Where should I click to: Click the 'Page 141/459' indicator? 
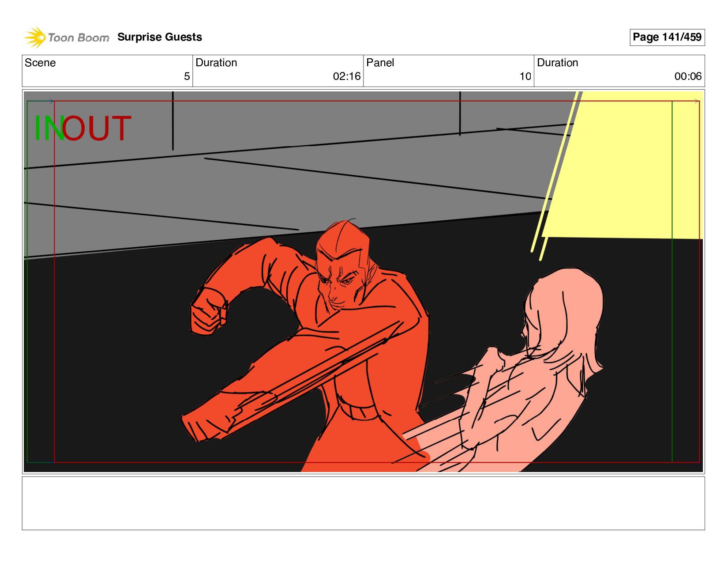[667, 37]
